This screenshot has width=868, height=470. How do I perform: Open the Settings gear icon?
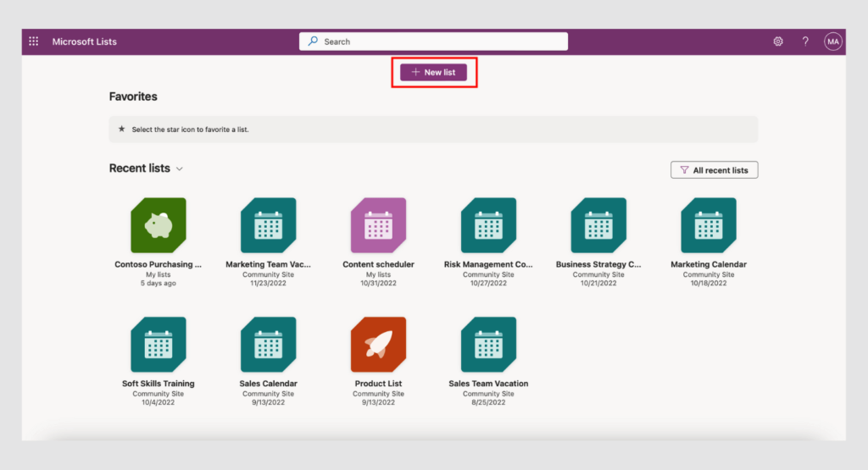pos(778,41)
